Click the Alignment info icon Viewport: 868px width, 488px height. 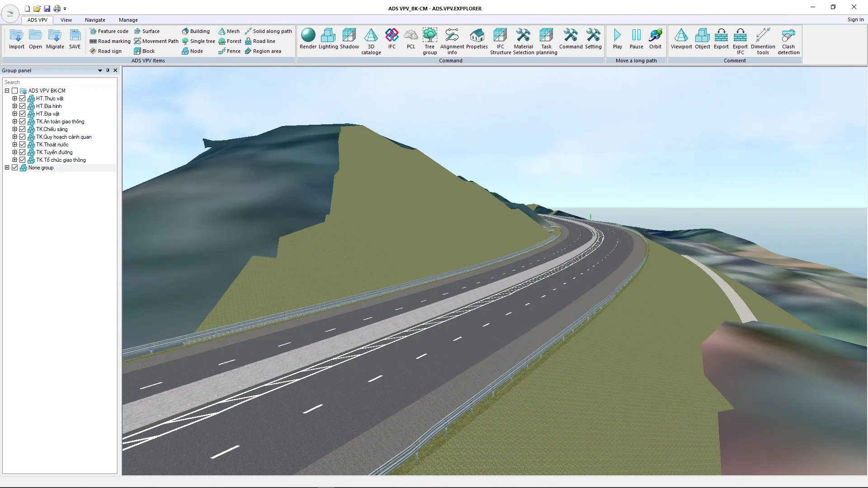(x=452, y=36)
